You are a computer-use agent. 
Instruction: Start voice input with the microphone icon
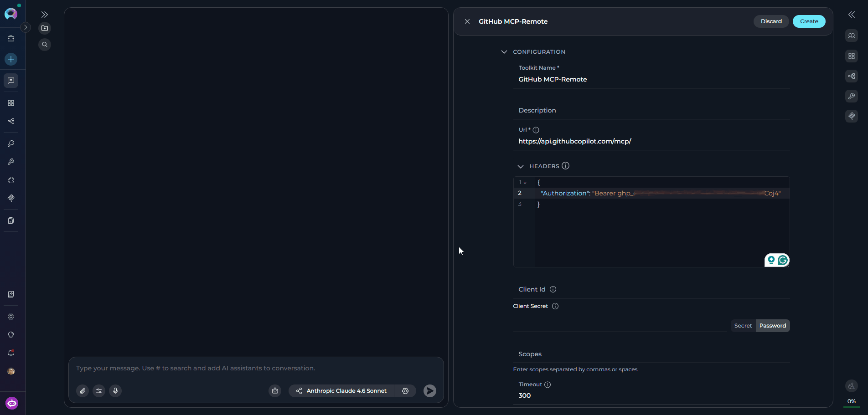(115, 391)
